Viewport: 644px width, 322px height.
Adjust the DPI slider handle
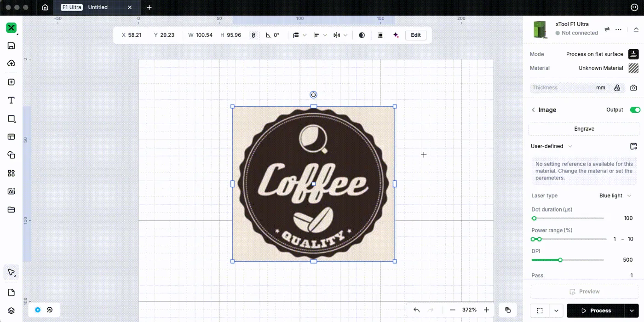tap(560, 260)
